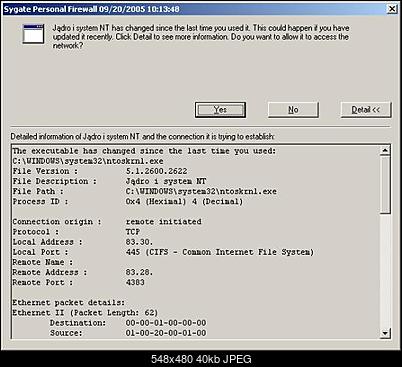Click the details pane scrollbar thumb

(x=385, y=185)
